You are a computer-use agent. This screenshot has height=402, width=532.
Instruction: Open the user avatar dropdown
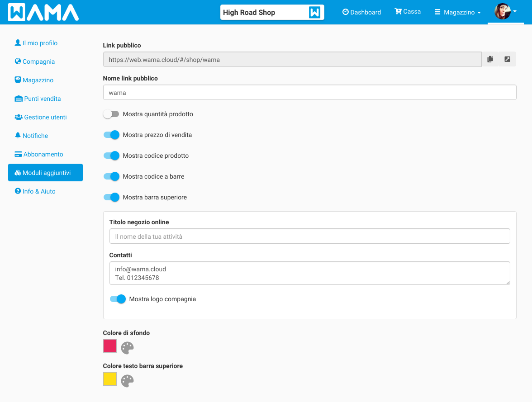click(x=505, y=12)
